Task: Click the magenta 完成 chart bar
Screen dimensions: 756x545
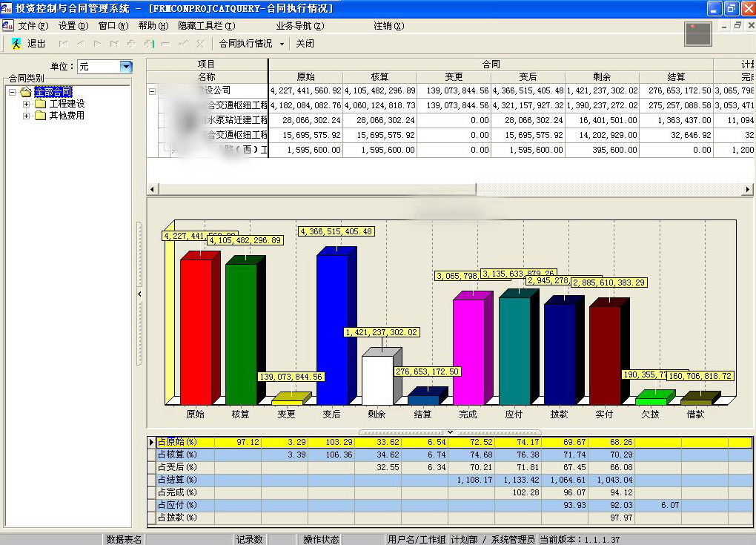Action: (468, 352)
